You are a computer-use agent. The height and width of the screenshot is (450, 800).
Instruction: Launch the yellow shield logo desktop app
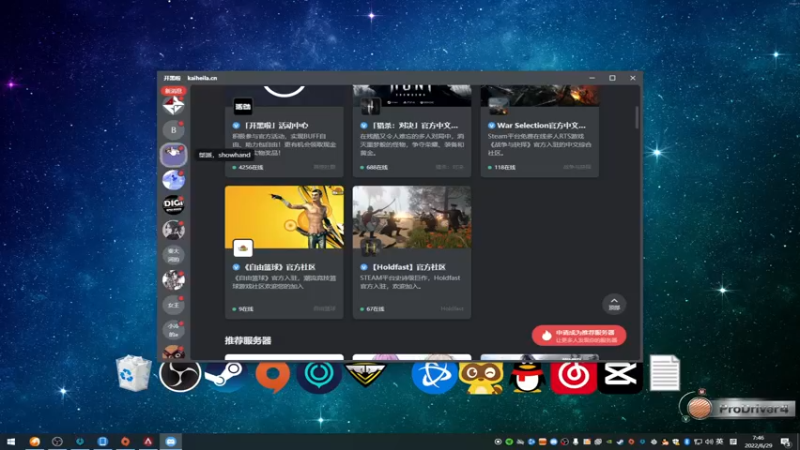[x=365, y=374]
